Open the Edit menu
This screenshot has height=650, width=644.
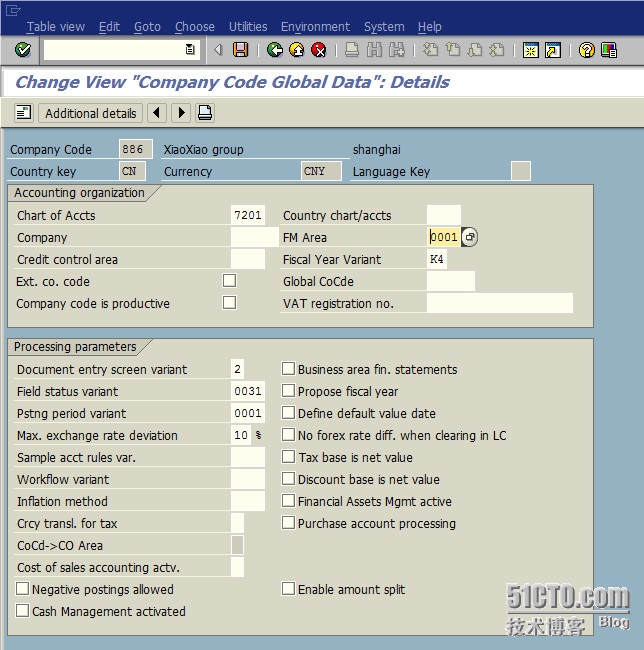pyautogui.click(x=109, y=27)
